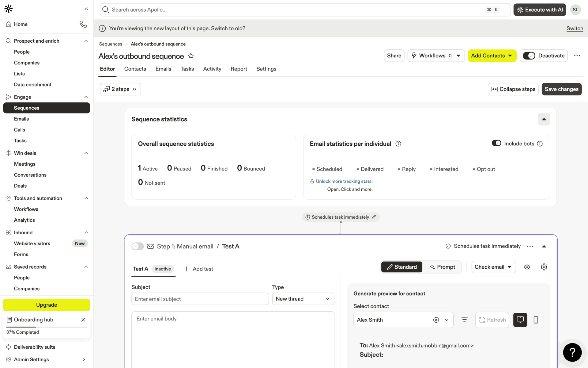Toggle the sequence Deactivate switch
Screen dimensions: 588x368
pos(529,56)
